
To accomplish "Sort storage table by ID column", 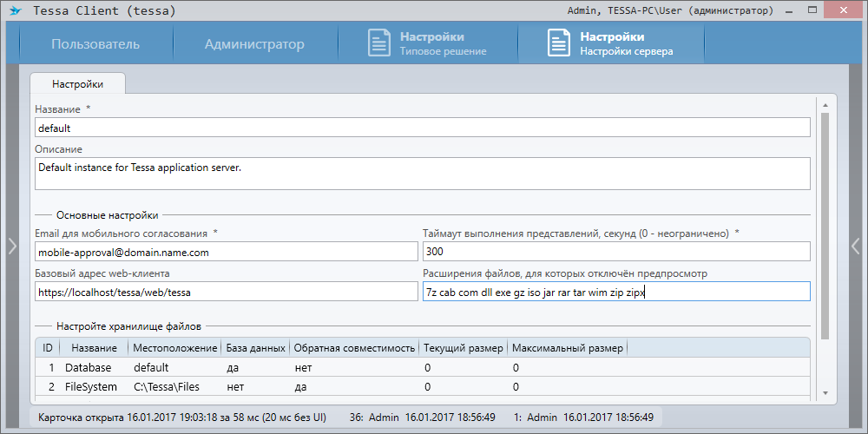I will (x=48, y=348).
